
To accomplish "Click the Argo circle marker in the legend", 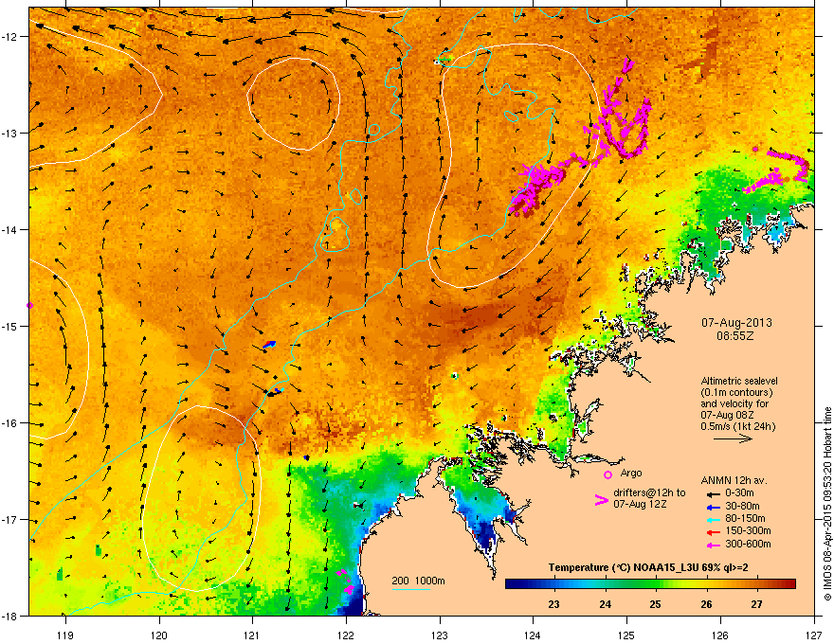I will pyautogui.click(x=607, y=474).
